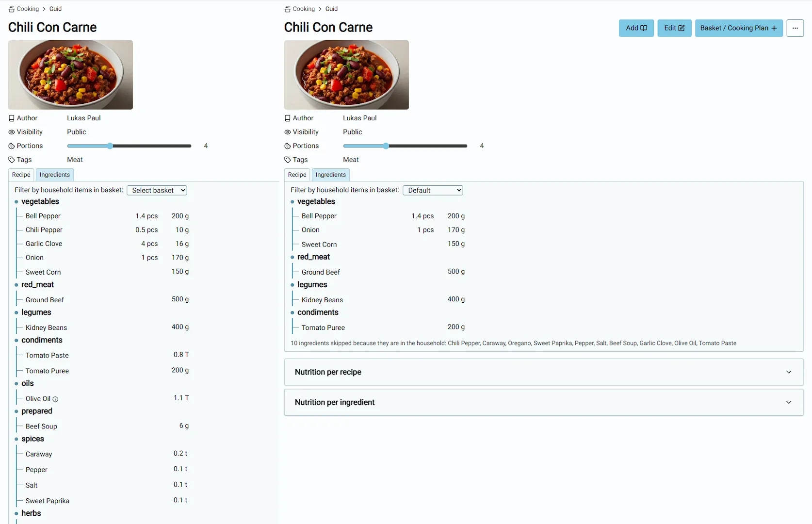Click the Author book icon in left panel
The height and width of the screenshot is (524, 812).
tap(12, 118)
